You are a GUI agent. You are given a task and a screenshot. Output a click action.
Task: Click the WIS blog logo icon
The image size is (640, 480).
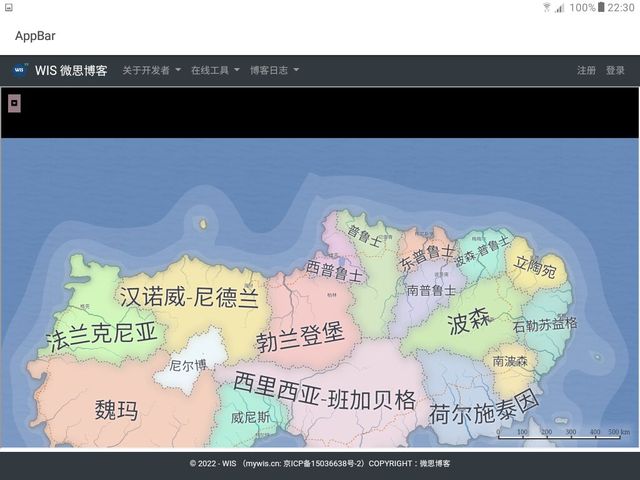click(x=20, y=70)
